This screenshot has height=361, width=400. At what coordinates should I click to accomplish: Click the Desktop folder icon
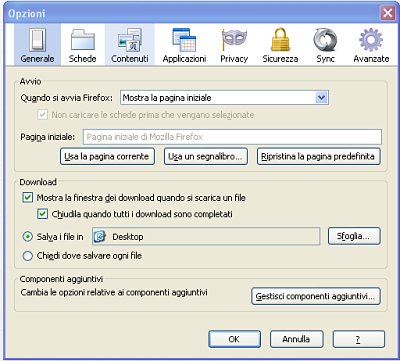point(100,237)
